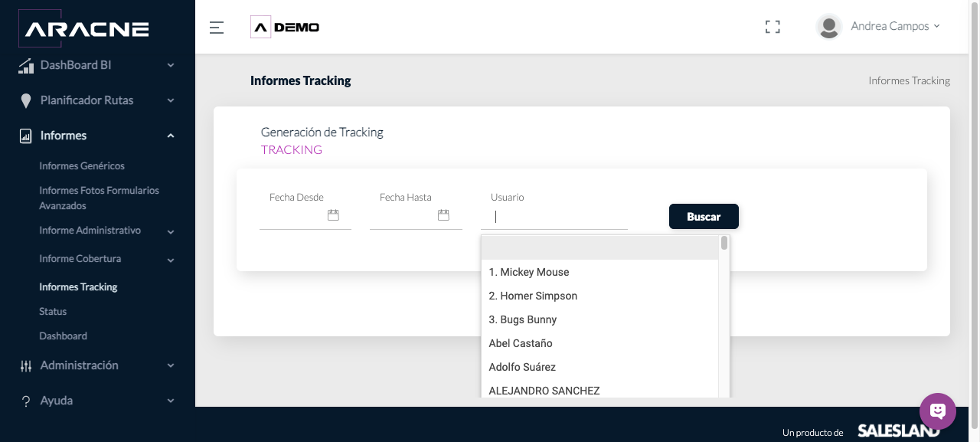Screen dimensions: 980x442
Task: Go to Status report page
Action: coord(53,311)
